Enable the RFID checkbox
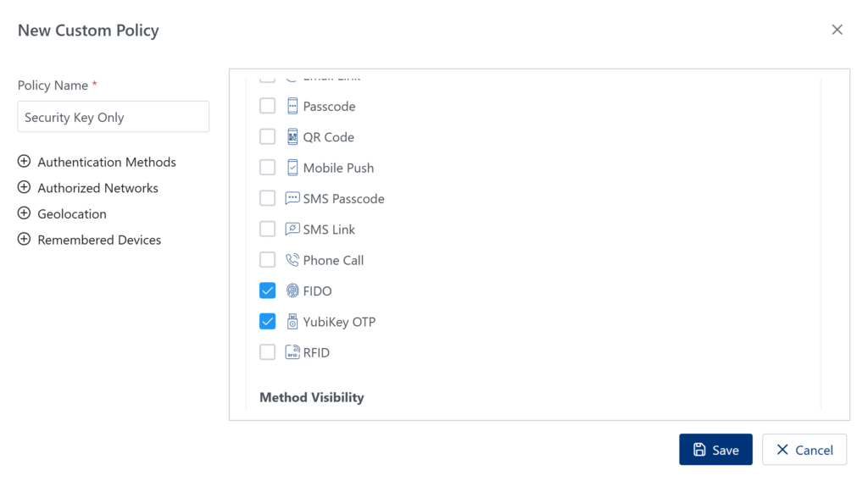Image resolution: width=868 pixels, height=481 pixels. (268, 352)
